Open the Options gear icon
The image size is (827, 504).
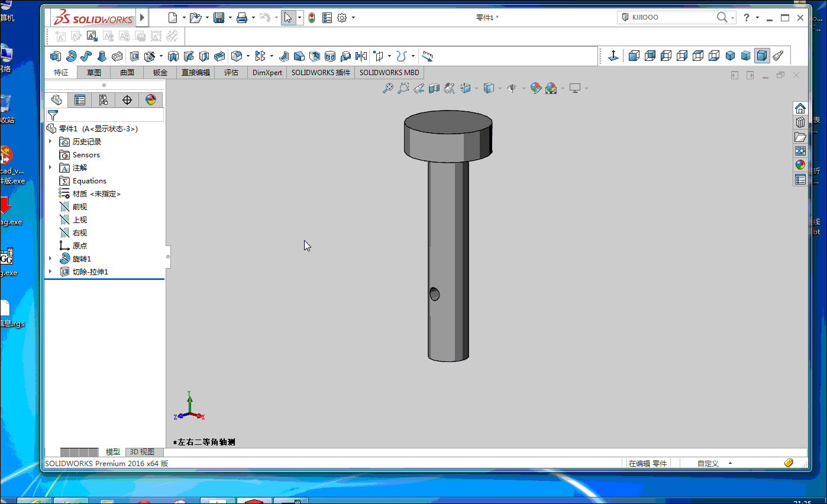[342, 18]
